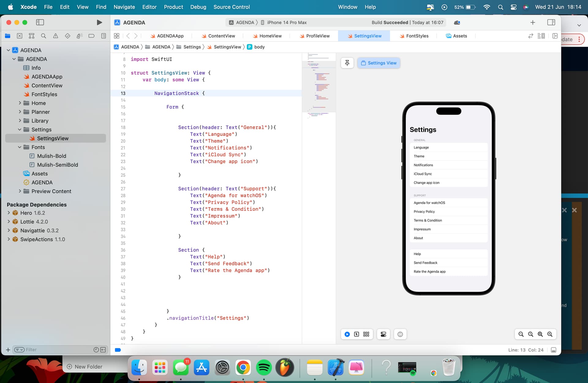Start live preview mode

click(x=347, y=334)
